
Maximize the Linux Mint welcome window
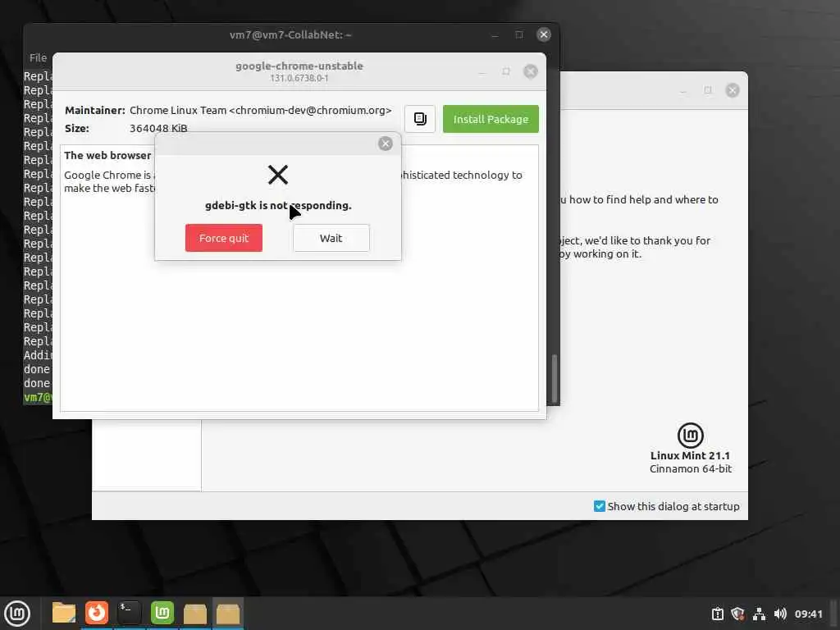point(708,90)
